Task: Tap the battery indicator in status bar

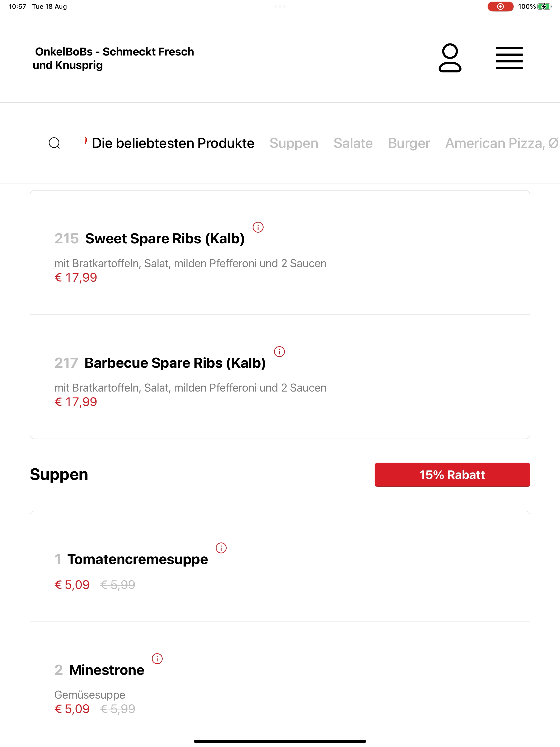Action: (544, 6)
